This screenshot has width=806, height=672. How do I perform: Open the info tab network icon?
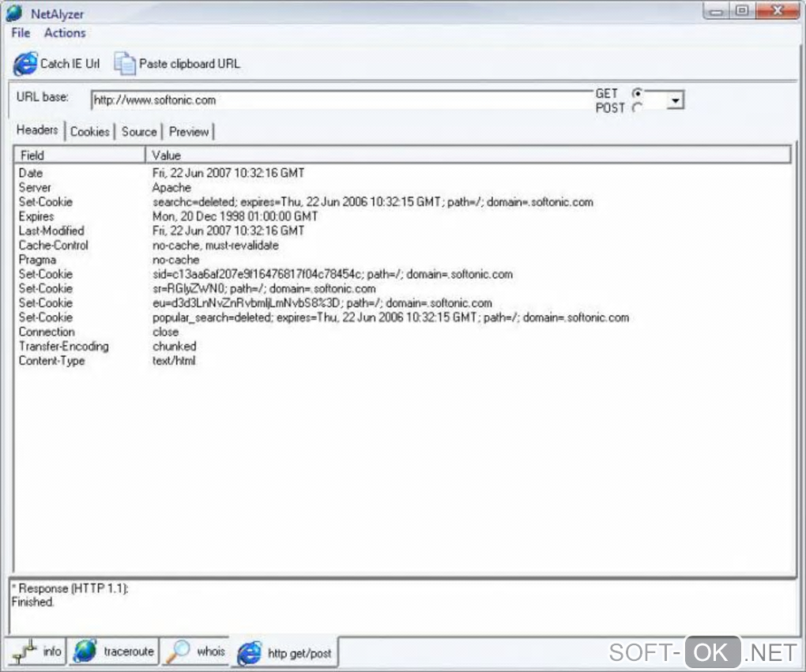(24, 651)
